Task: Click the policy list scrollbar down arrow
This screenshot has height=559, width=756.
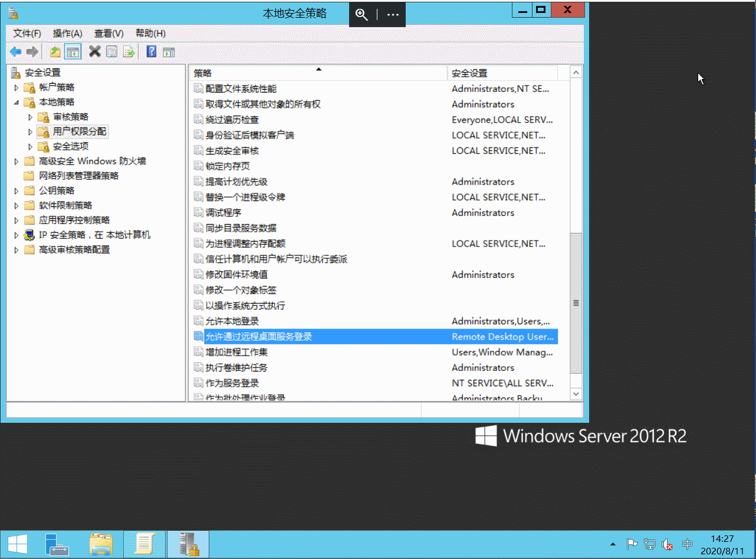Action: (576, 394)
